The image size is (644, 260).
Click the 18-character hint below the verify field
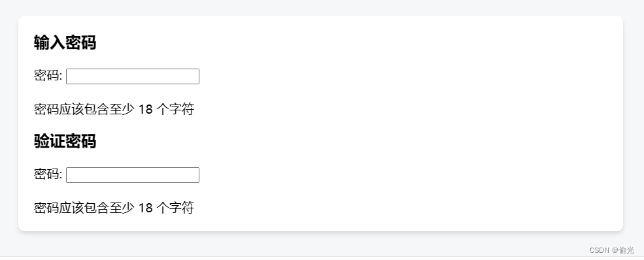[114, 208]
